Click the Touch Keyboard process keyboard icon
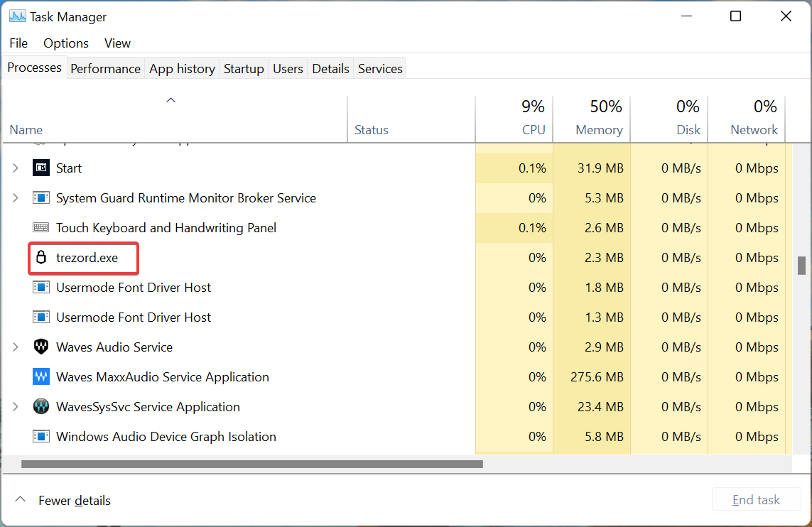The image size is (812, 527). pos(41,228)
